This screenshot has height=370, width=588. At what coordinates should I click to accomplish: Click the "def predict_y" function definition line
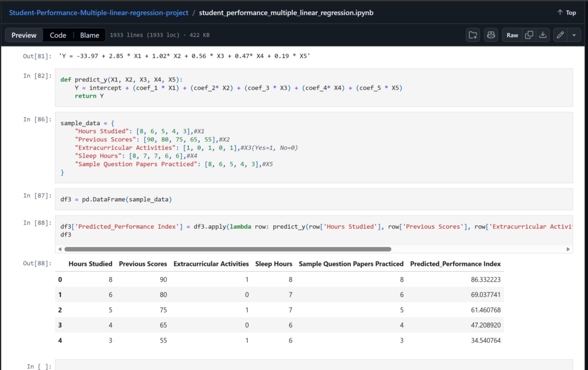(122, 79)
